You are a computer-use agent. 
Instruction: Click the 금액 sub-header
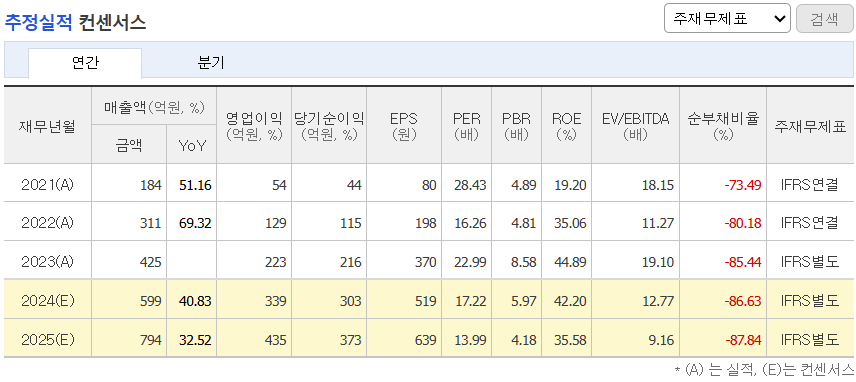129,145
